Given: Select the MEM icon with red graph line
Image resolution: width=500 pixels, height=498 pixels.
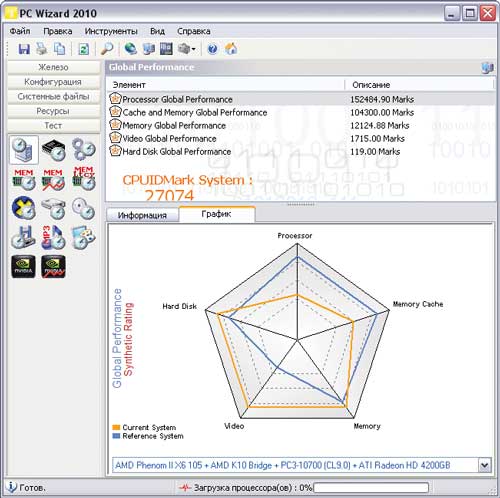Looking at the screenshot, I should 53,180.
